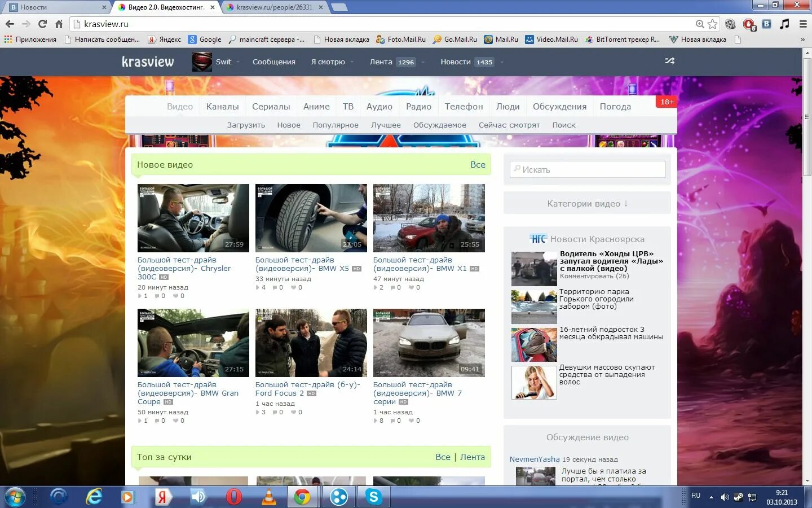Open the Радио section

point(418,107)
